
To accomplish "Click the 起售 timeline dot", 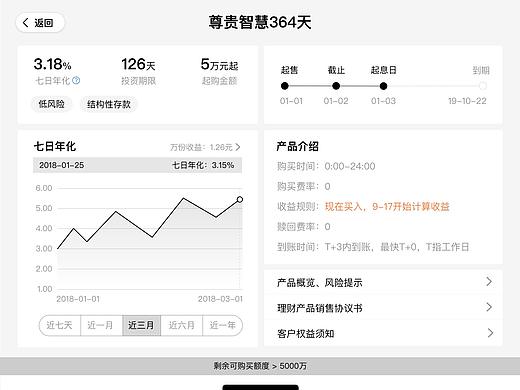I will coord(285,86).
